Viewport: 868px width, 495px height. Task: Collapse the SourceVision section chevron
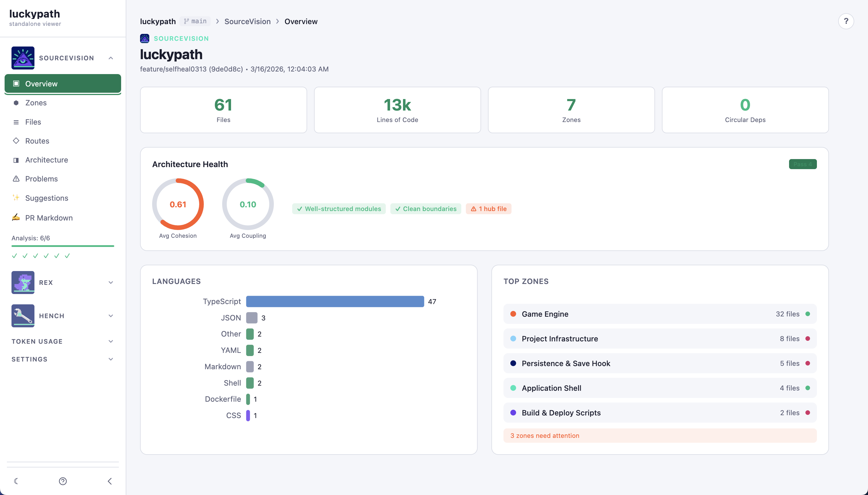[x=111, y=58]
